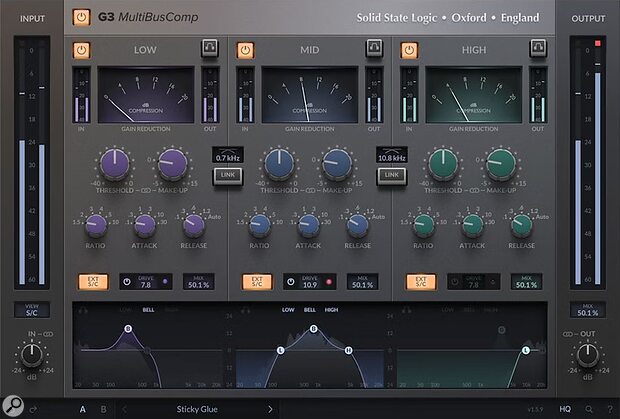Toggle the IN gain link chain icon
Screen dimensions: 620x419
[48, 334]
